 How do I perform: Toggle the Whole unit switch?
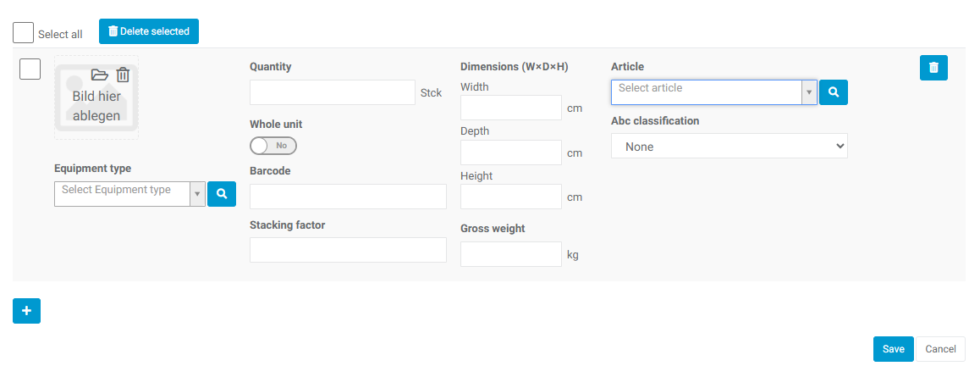pos(273,146)
